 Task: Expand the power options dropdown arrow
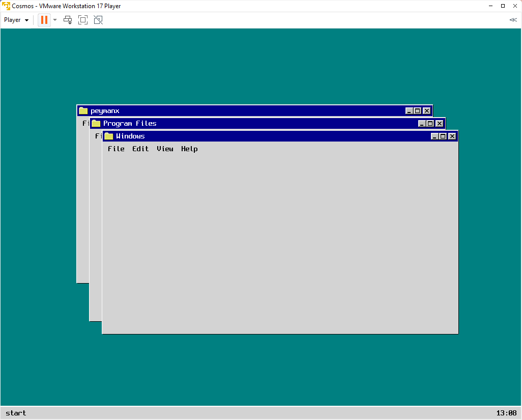[55, 20]
